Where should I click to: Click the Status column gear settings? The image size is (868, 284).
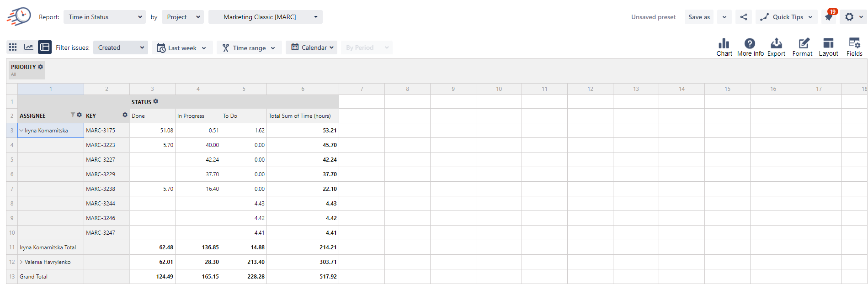coord(156,101)
